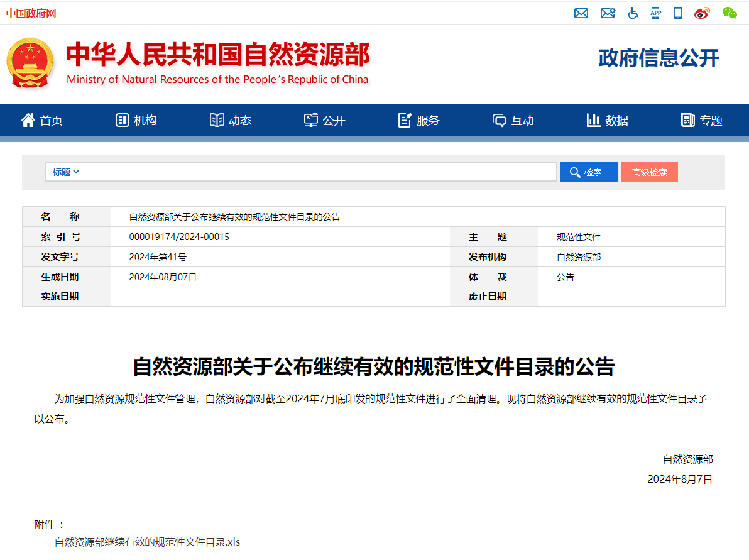Click the national emblem logo
The width and height of the screenshot is (749, 560).
point(31,62)
